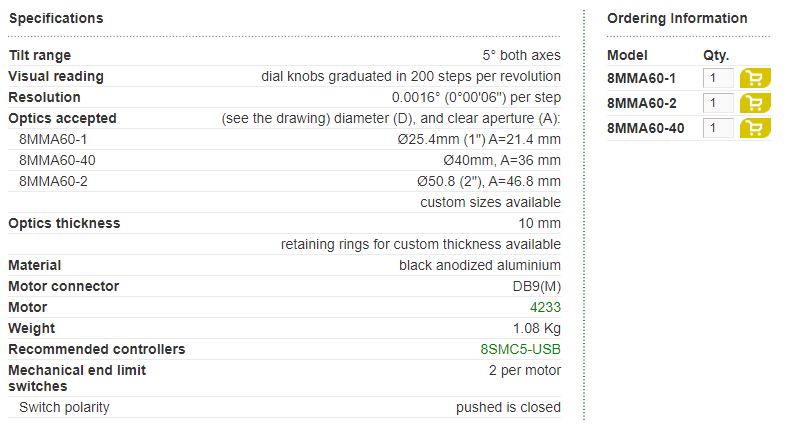This screenshot has height=448, width=793.
Task: Add 8MMA60-40 to cart
Action: (755, 128)
